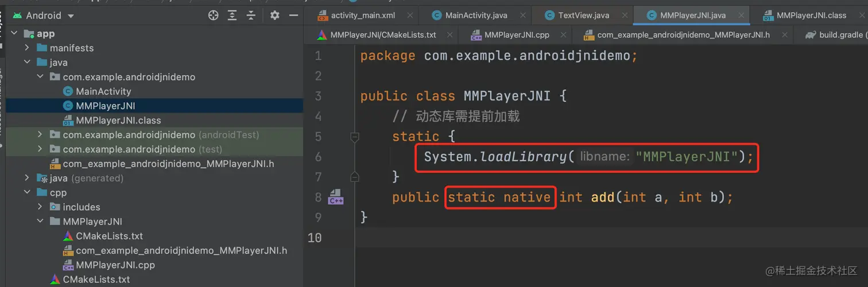Collapse the java folder
The image size is (868, 287).
pyautogui.click(x=27, y=63)
